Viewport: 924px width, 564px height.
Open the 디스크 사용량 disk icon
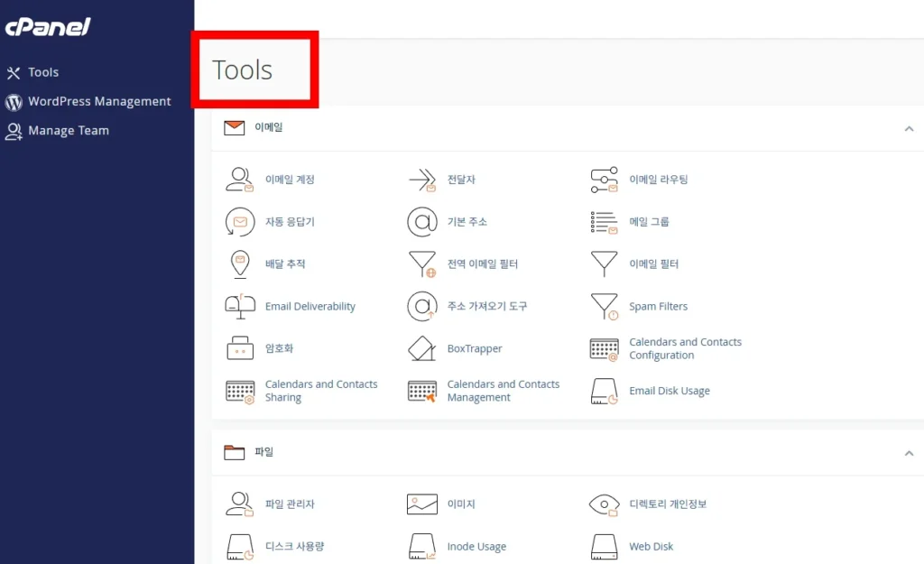coord(240,546)
